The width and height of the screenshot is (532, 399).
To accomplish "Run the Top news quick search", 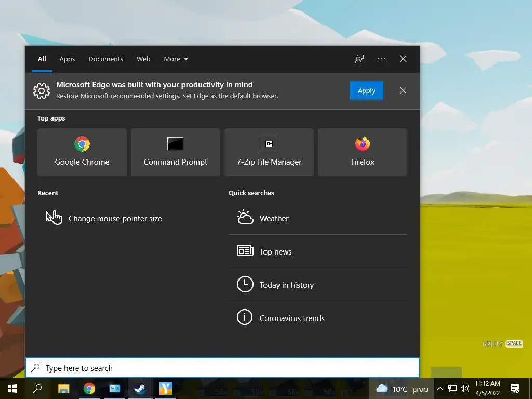I will (x=318, y=252).
